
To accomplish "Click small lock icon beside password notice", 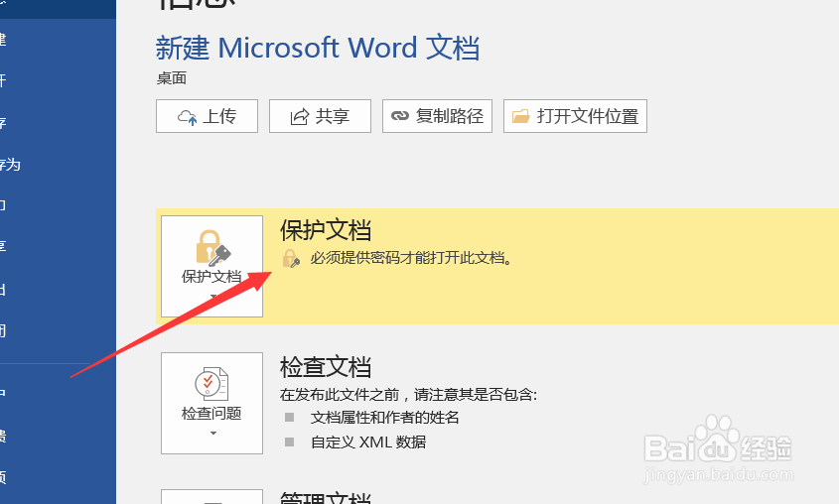I will (291, 259).
